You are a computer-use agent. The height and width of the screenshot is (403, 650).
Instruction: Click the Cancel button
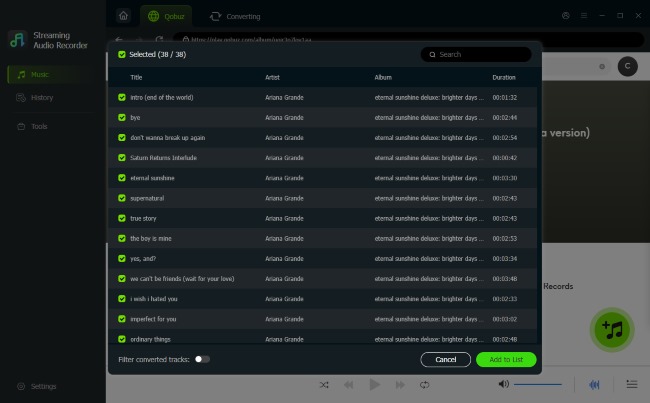point(446,359)
